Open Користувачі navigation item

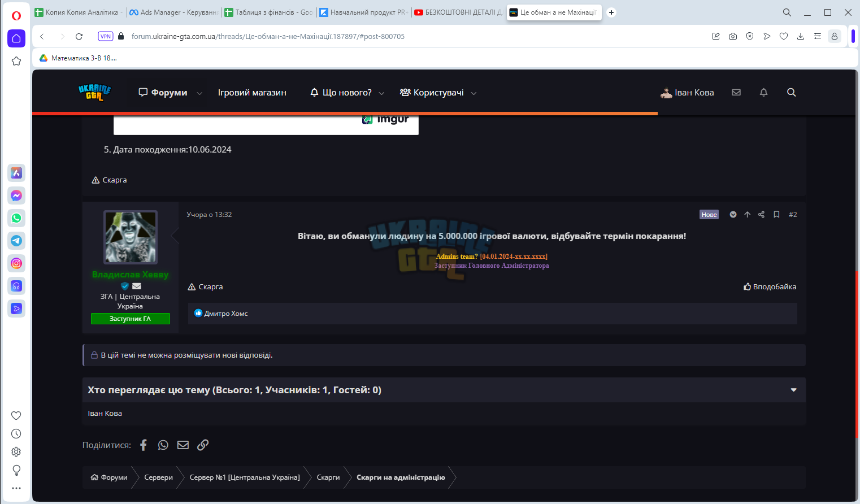pos(432,93)
